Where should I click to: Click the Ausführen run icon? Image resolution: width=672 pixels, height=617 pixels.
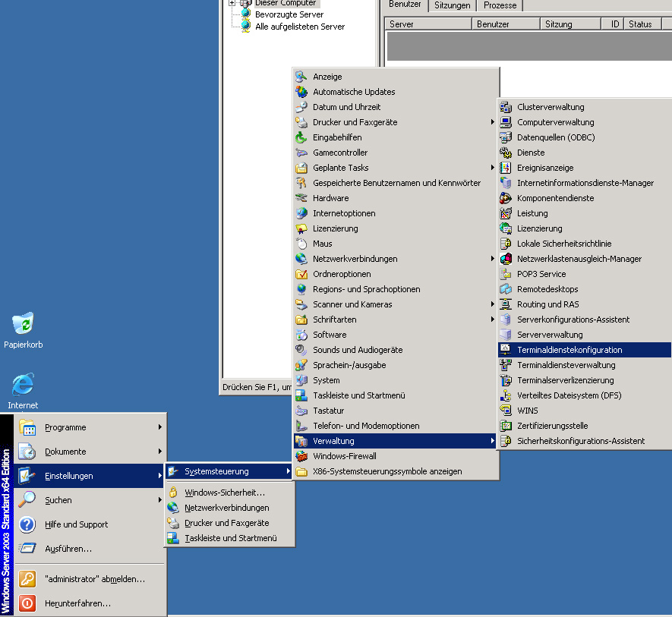[27, 549]
